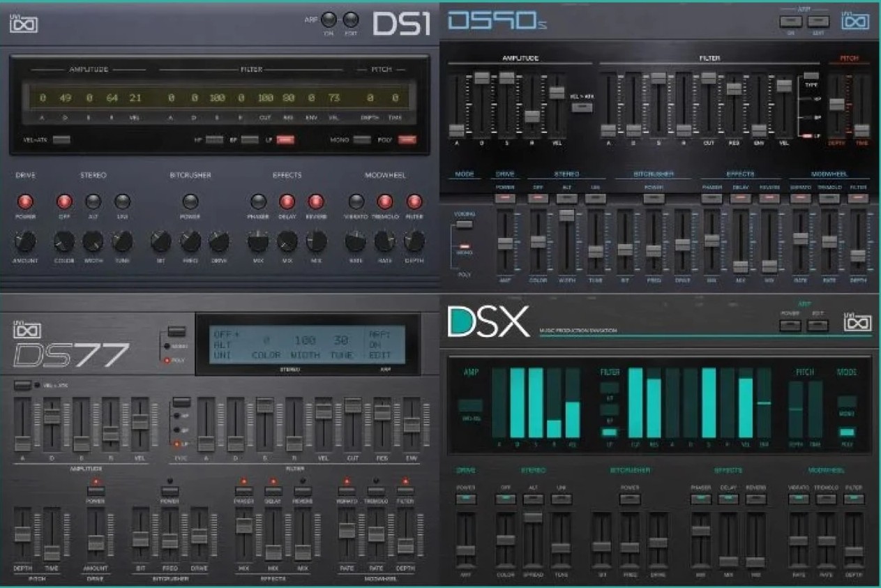Switch DS1 voice mode to Mono
This screenshot has height=588, width=881.
361,140
